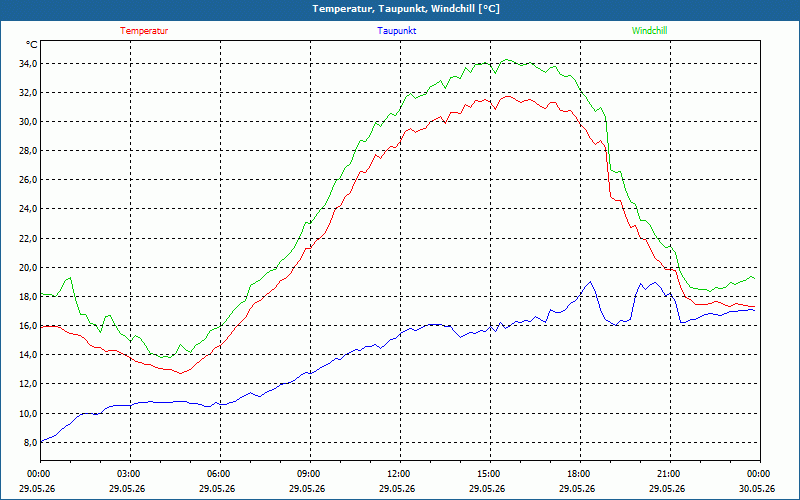Click the 15:00 time label
The width and height of the screenshot is (800, 500).
490,474
